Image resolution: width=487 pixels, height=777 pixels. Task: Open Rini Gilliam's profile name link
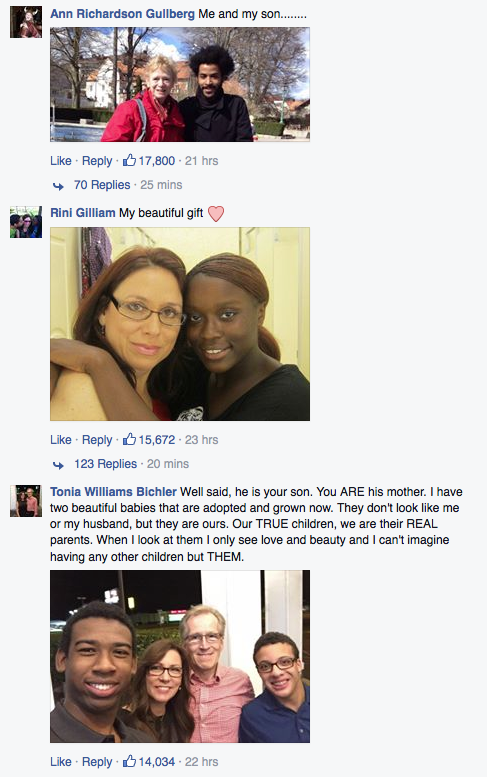pos(83,213)
